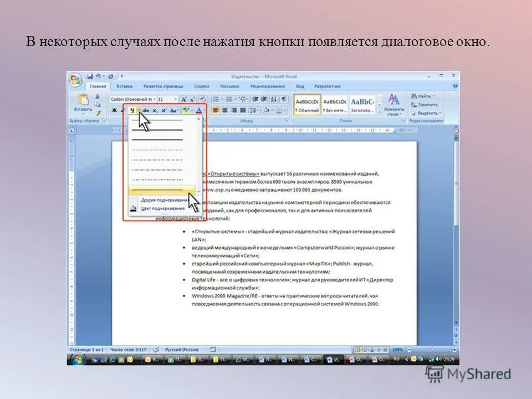Screen dimensions: 532x399
Task: Click the Заменить replace button
Action: tap(424, 105)
